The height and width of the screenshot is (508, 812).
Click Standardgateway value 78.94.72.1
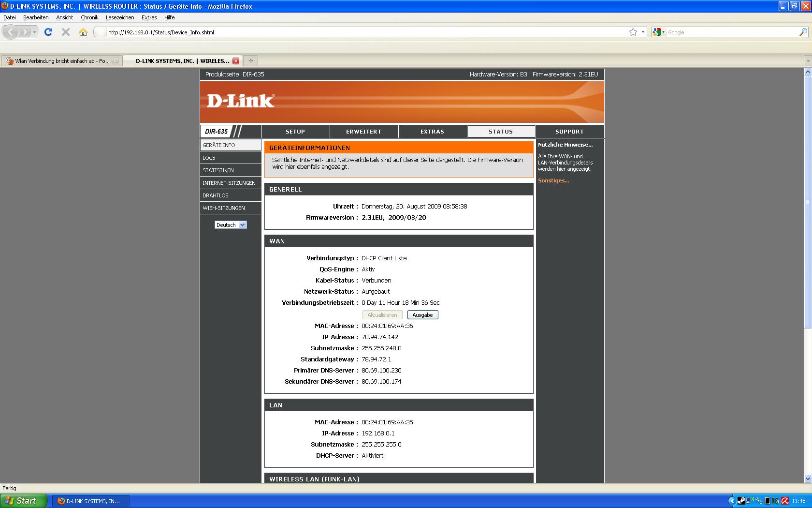[377, 359]
